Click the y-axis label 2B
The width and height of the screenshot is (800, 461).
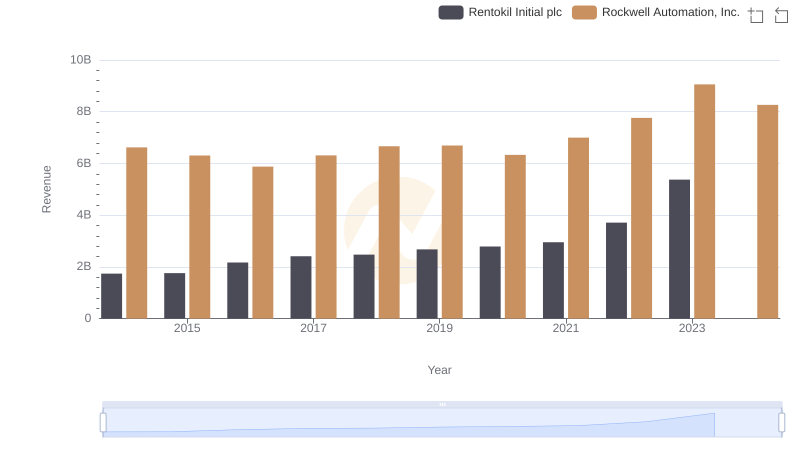pyautogui.click(x=84, y=266)
